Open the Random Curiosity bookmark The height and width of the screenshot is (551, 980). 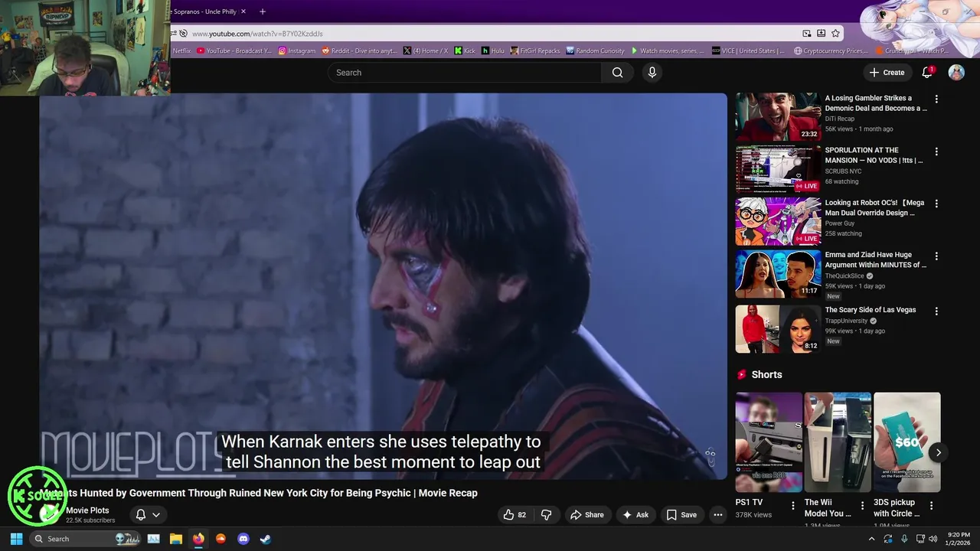596,51
